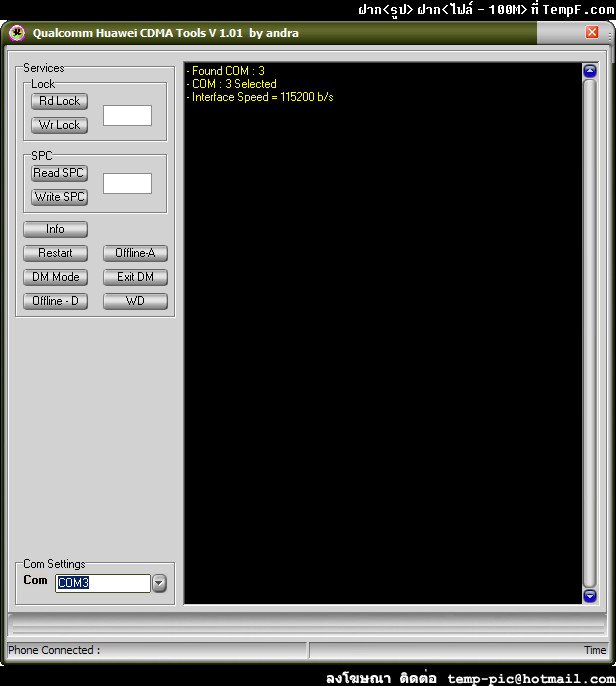The height and width of the screenshot is (686, 616).
Task: Click the DM Mode button
Action: click(x=56, y=277)
